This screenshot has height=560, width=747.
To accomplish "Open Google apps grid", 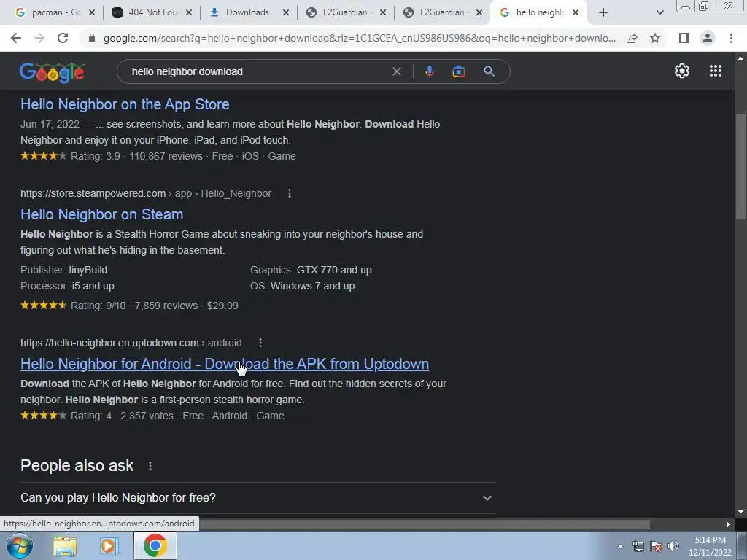I will (x=715, y=71).
